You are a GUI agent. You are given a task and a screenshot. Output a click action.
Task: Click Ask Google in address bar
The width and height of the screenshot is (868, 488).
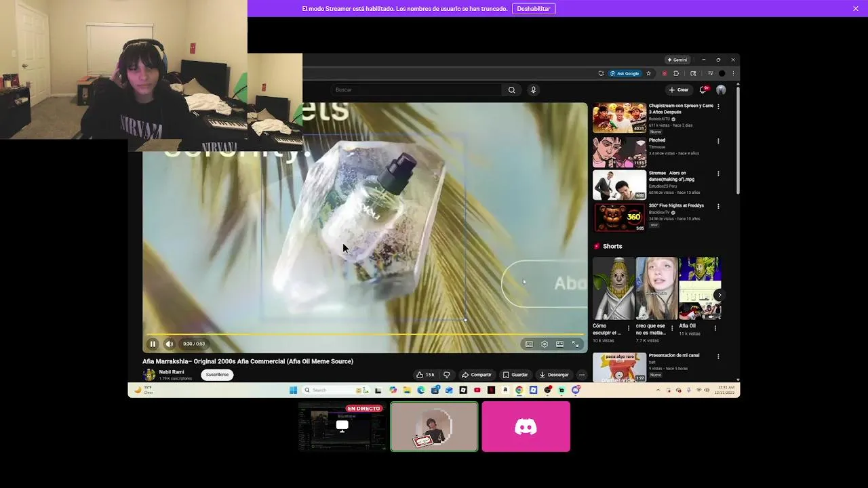[x=625, y=73]
